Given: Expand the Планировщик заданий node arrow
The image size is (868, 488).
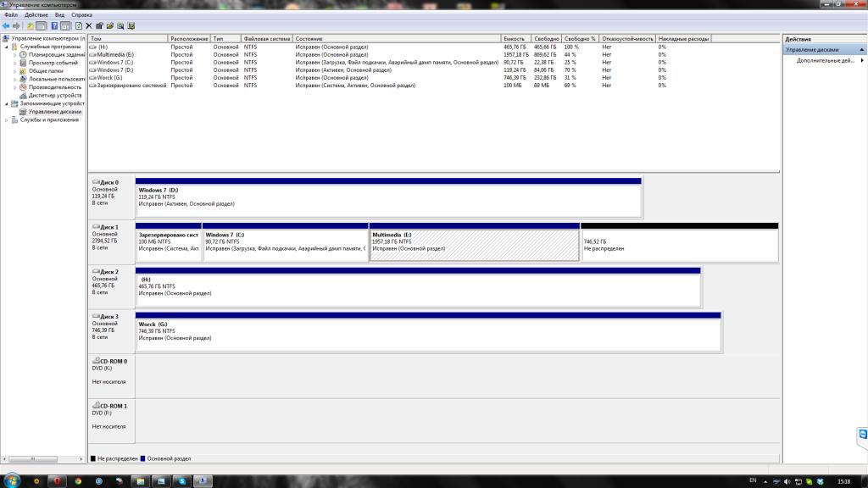Looking at the screenshot, I should point(15,55).
